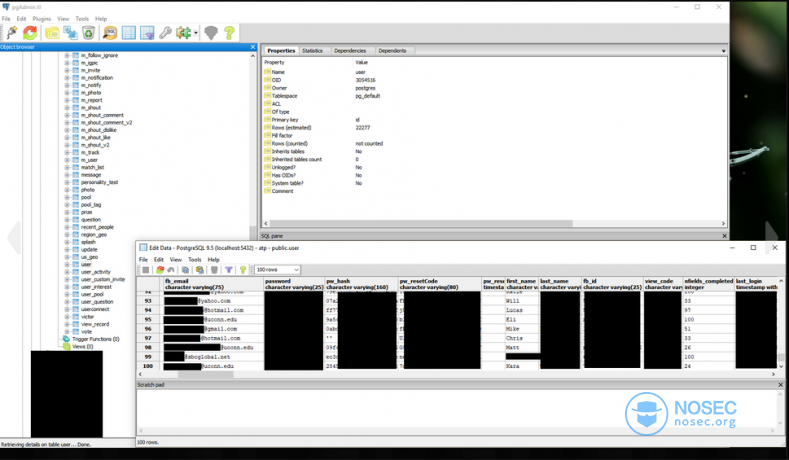Screen dimensions: 789x460
Task: Close the SQL pane
Action: (x=725, y=236)
